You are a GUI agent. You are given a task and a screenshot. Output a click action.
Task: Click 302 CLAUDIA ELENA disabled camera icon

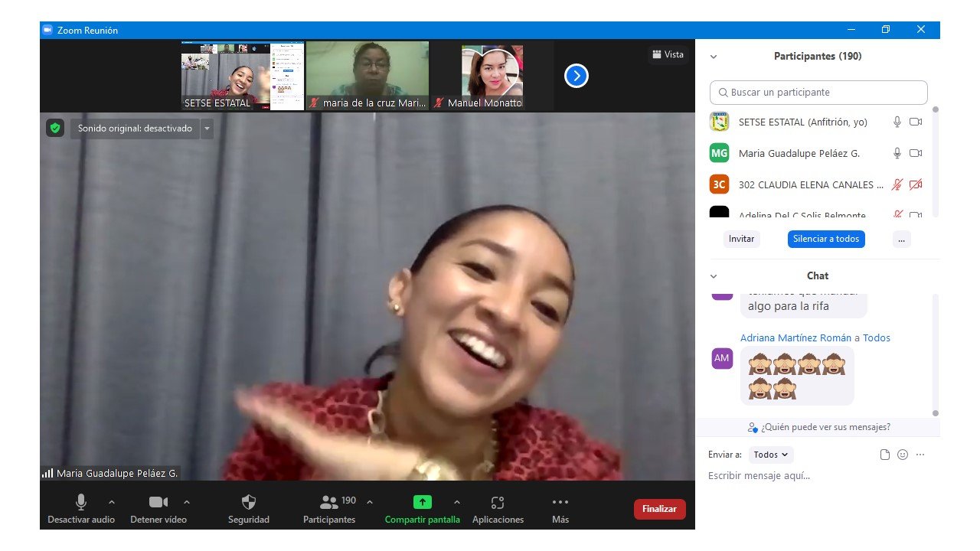[916, 184]
